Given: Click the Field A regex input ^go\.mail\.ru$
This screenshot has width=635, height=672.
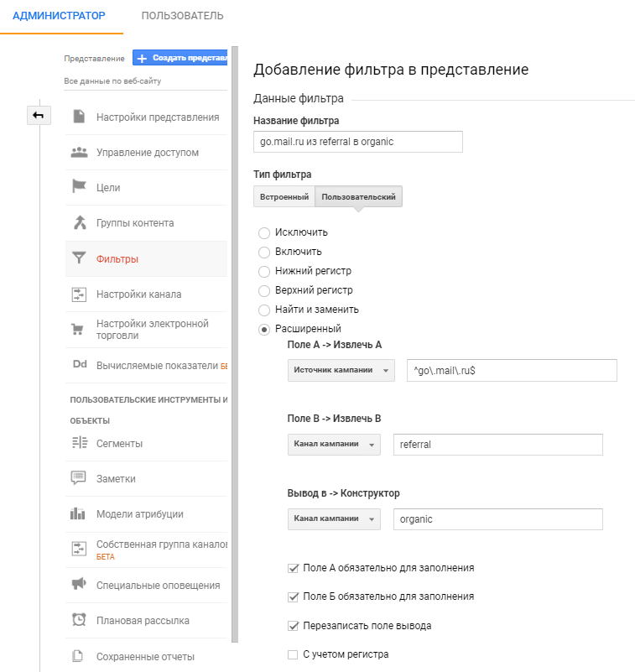Looking at the screenshot, I should click(512, 370).
